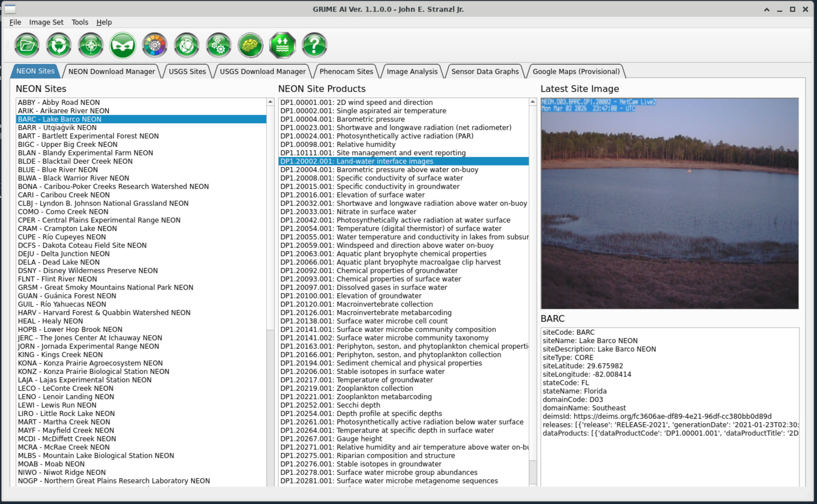
Task: Switch to the Sensor Data Graphs tab
Action: (485, 71)
